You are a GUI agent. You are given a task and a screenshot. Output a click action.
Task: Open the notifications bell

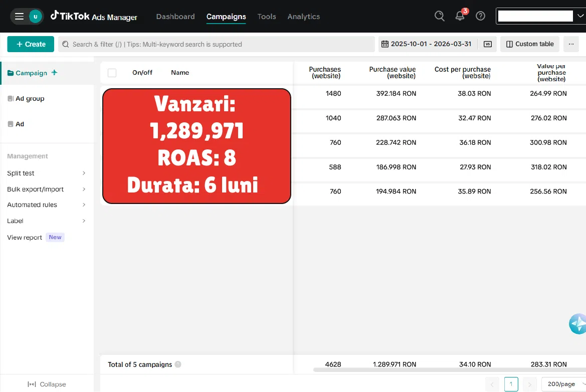click(x=460, y=16)
